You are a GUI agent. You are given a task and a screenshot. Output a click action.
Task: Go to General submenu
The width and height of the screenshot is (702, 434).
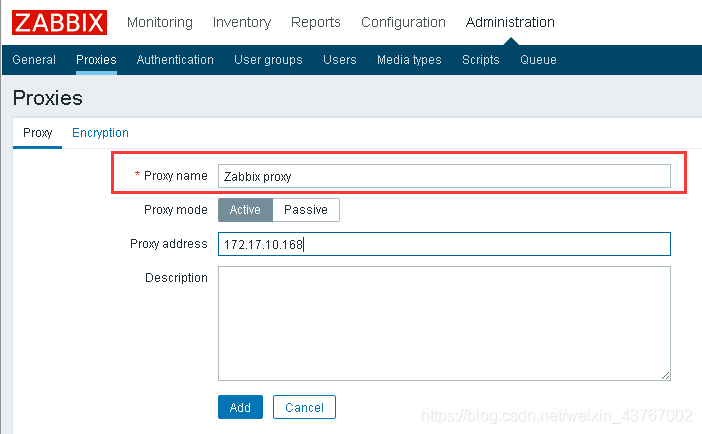pos(34,60)
